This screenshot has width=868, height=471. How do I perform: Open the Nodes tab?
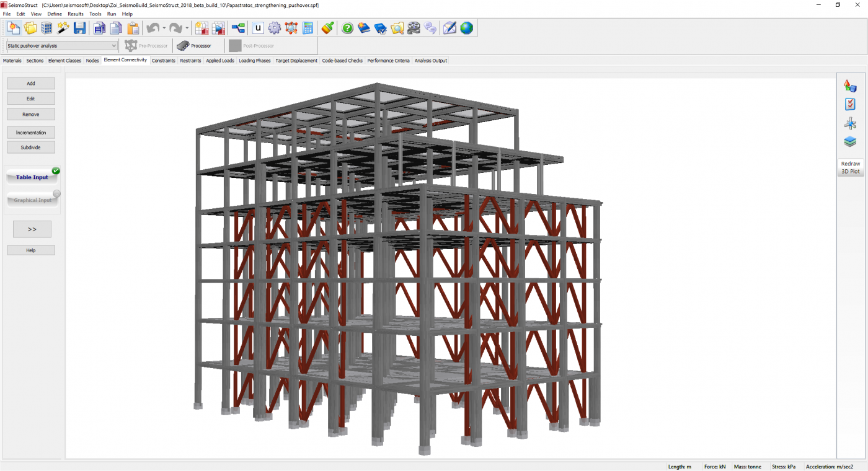point(92,61)
